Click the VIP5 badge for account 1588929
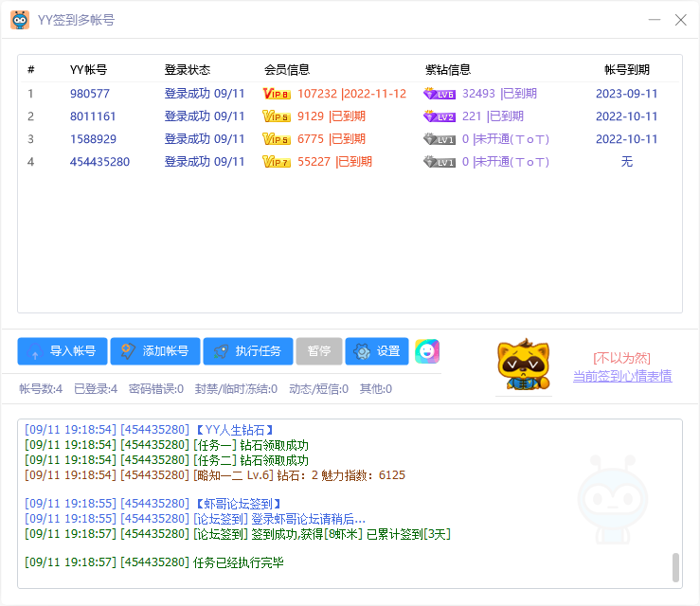 (x=277, y=139)
